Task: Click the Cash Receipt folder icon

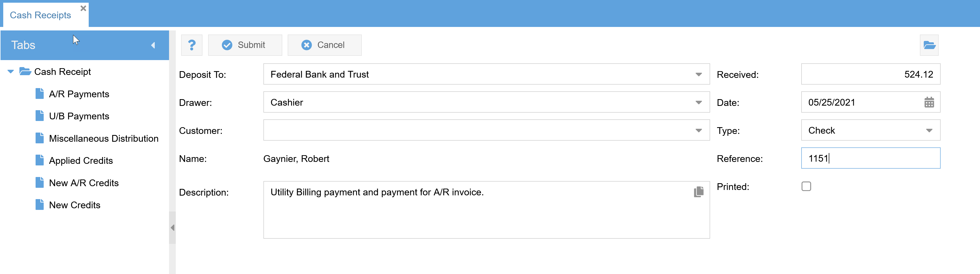Action: click(x=25, y=71)
